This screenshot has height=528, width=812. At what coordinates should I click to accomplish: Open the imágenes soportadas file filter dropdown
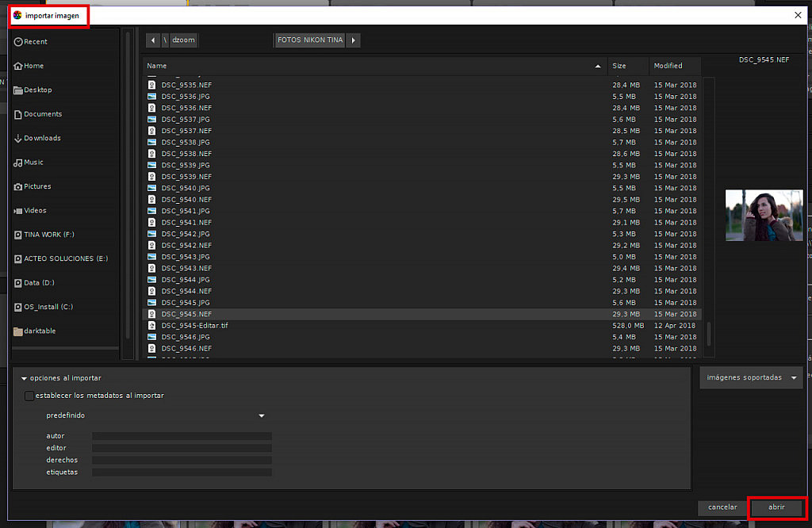(x=751, y=377)
